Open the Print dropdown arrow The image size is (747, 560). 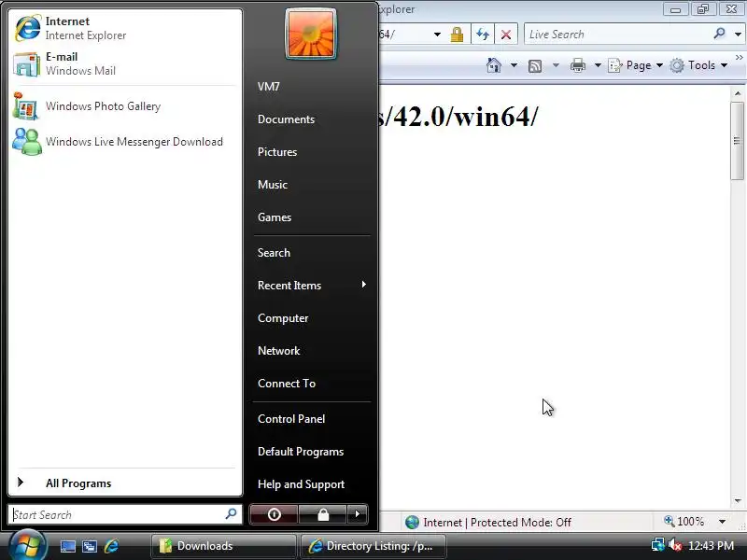(x=598, y=65)
